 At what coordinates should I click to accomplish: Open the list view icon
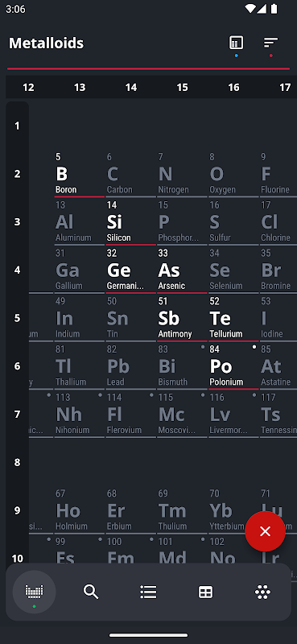coord(148,592)
